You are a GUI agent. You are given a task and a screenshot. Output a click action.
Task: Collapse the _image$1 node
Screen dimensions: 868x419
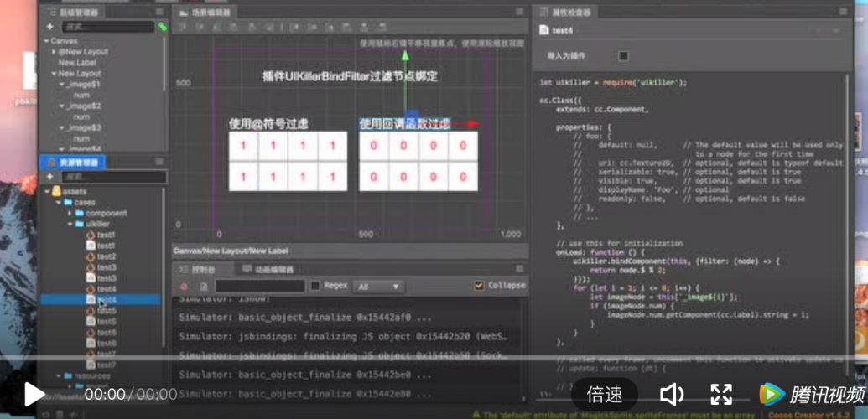(61, 85)
